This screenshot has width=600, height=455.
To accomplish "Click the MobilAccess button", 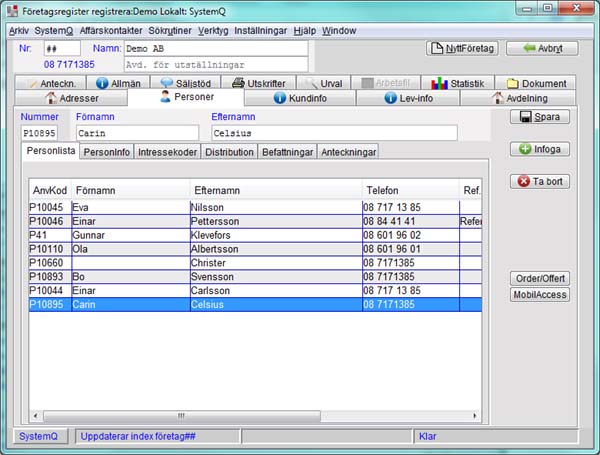I will (540, 294).
